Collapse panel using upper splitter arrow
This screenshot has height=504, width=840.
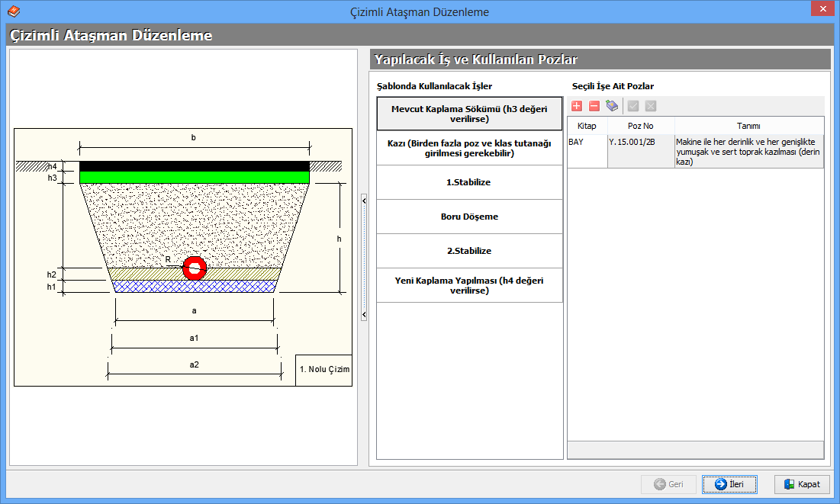364,201
